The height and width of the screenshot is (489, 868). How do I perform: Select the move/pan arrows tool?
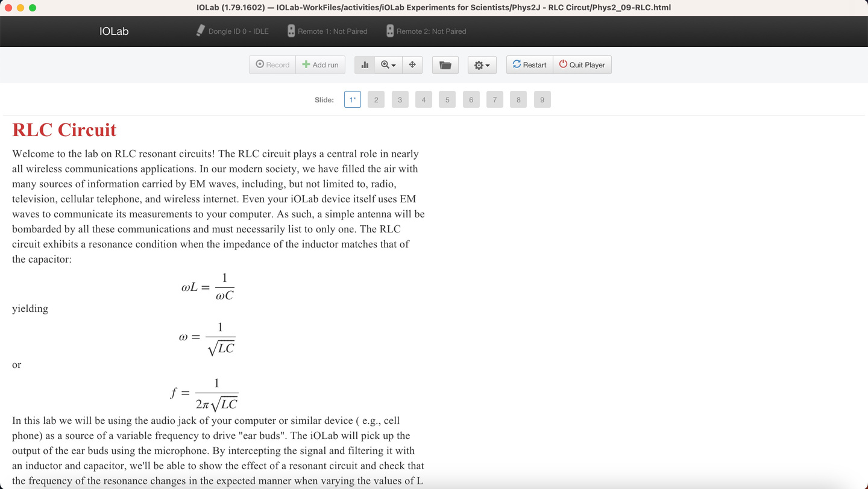(x=412, y=65)
